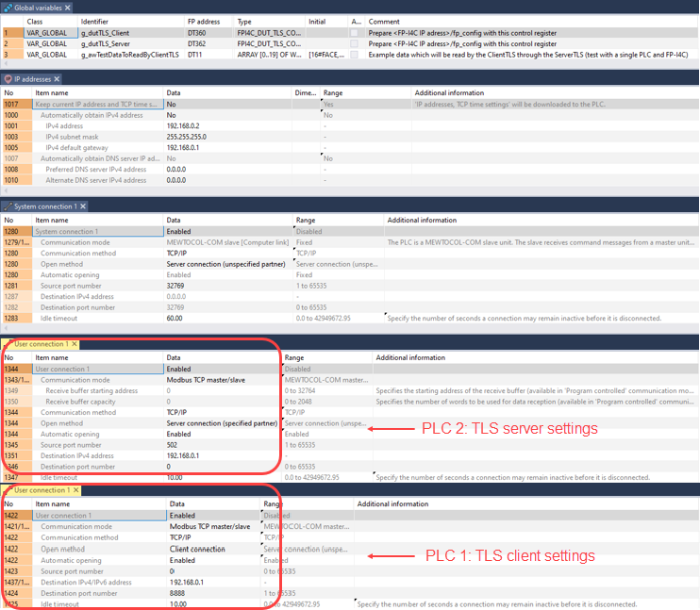The width and height of the screenshot is (700, 610).
Task: Open User connection 1 tab above row 1422
Action: point(42,490)
